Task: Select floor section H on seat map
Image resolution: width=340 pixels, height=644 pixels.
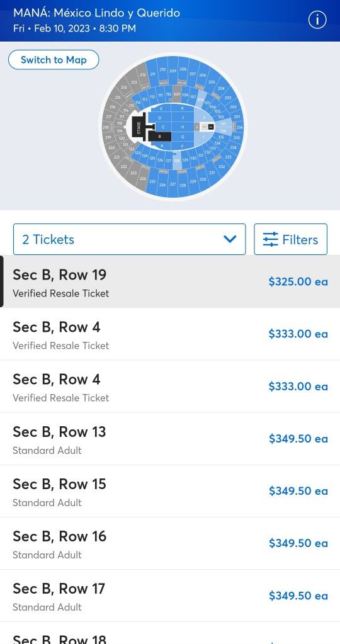Action: point(183,127)
